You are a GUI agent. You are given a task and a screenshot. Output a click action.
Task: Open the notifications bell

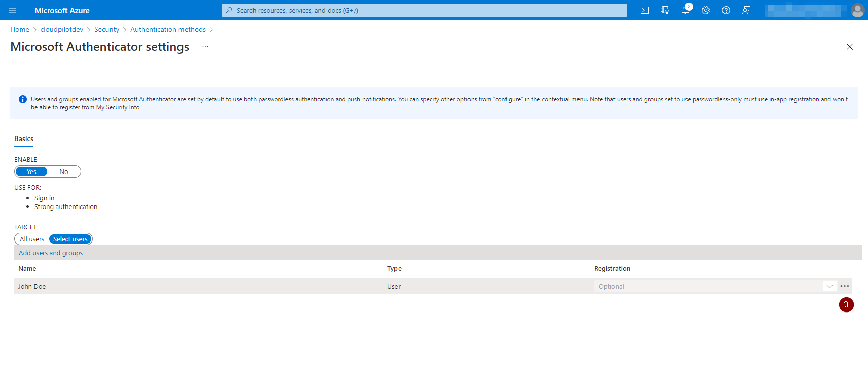(x=685, y=10)
